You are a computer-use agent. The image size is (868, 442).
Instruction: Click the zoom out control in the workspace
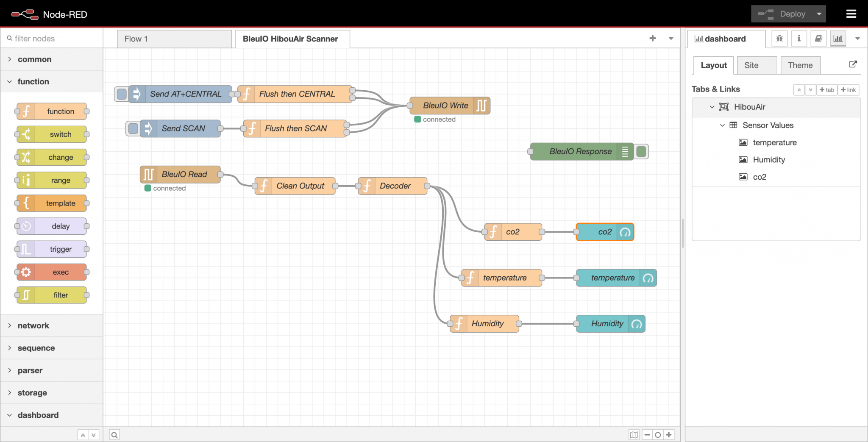[x=647, y=434]
